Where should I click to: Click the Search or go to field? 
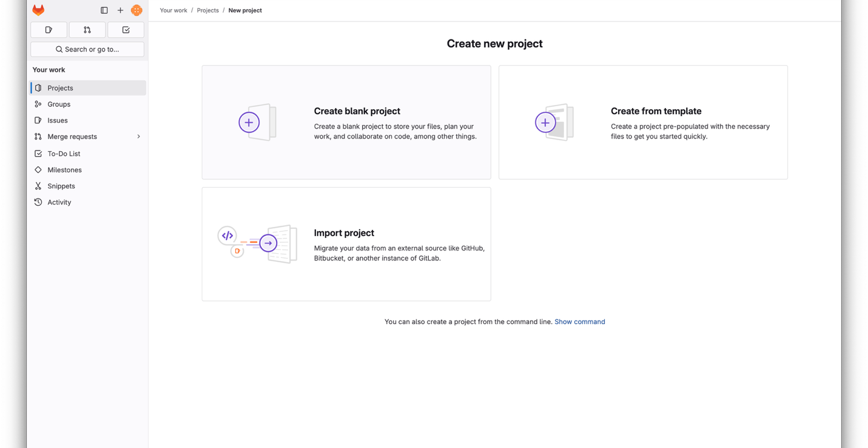(87, 49)
